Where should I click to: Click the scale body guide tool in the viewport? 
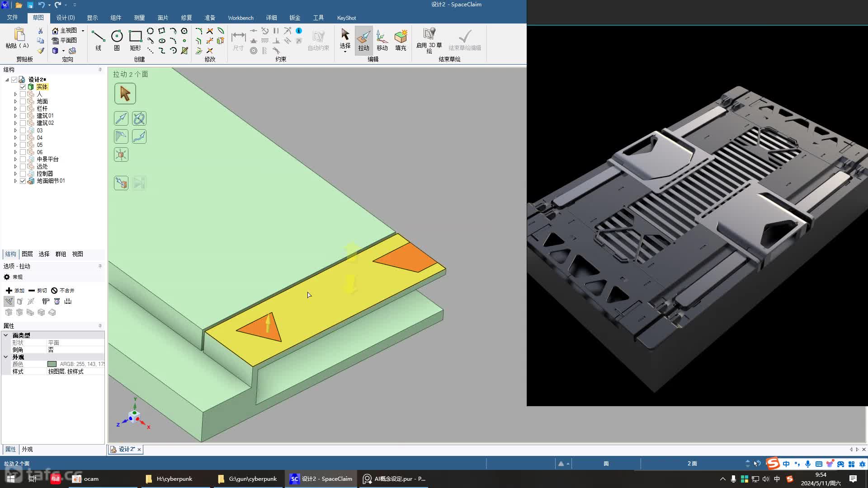[121, 155]
